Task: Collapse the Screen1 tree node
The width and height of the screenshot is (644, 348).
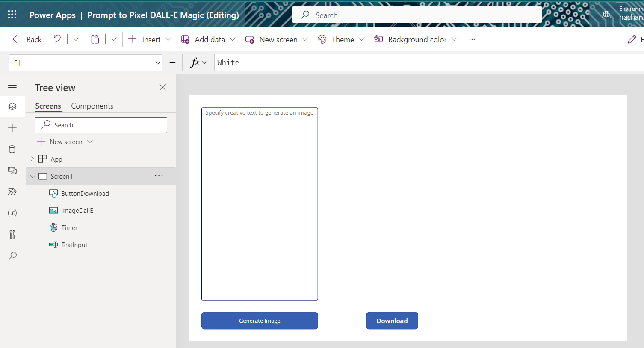Action: [x=32, y=176]
